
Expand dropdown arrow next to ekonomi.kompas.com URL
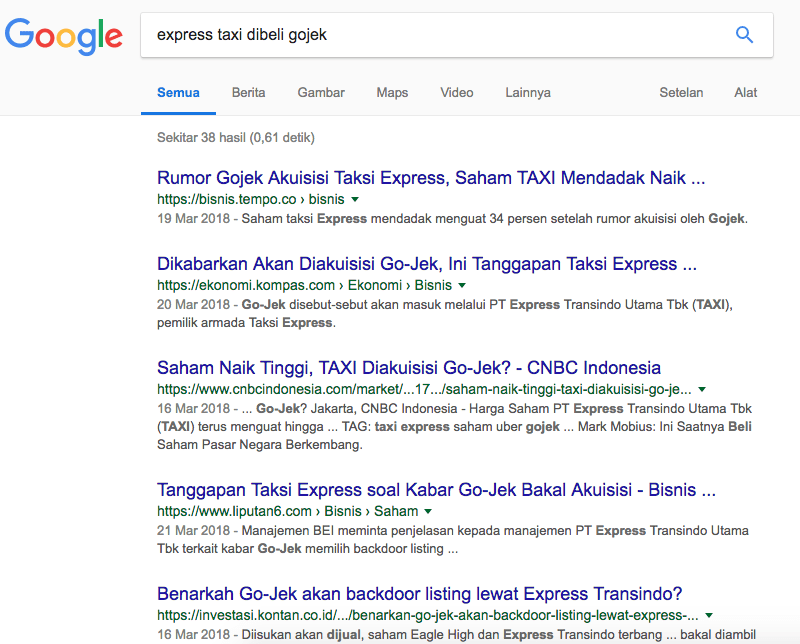(x=462, y=285)
